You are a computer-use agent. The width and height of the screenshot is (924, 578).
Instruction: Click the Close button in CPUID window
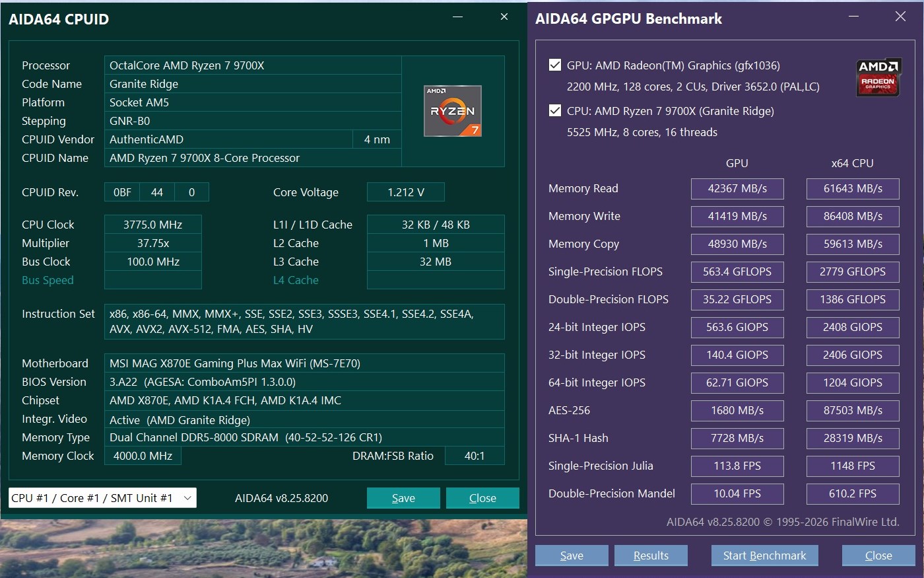coord(482,498)
